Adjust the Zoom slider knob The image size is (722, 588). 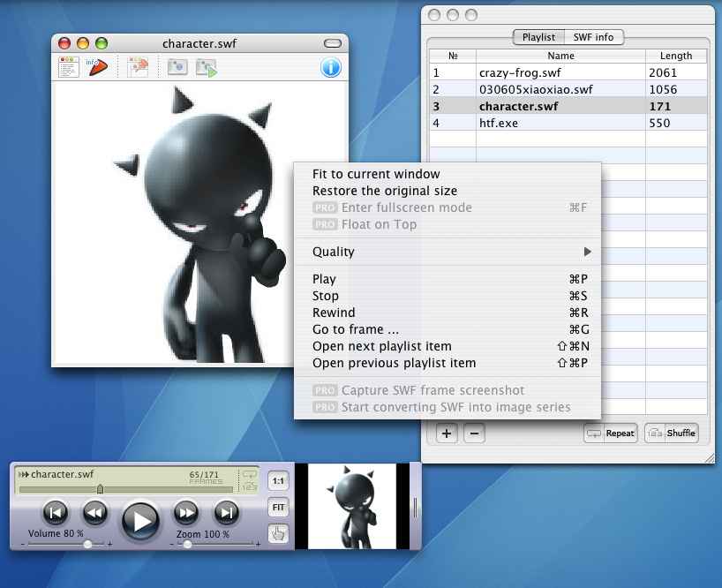coord(187,544)
